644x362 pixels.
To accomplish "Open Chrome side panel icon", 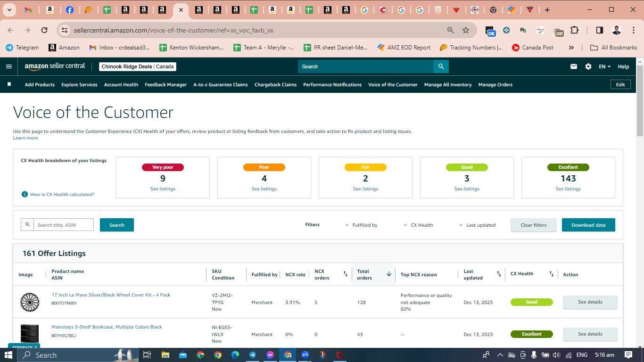I will (x=599, y=30).
